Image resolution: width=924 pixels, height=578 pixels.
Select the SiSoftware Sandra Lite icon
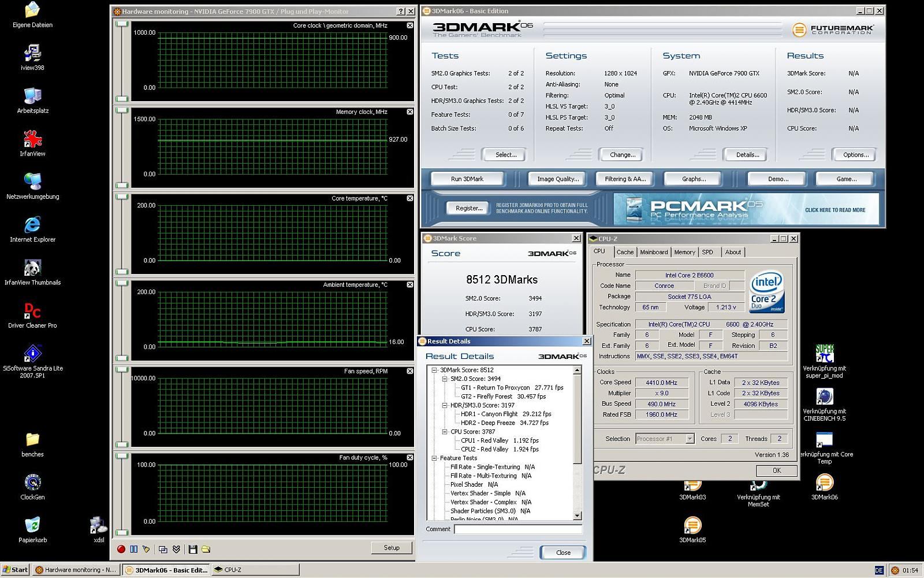point(32,361)
